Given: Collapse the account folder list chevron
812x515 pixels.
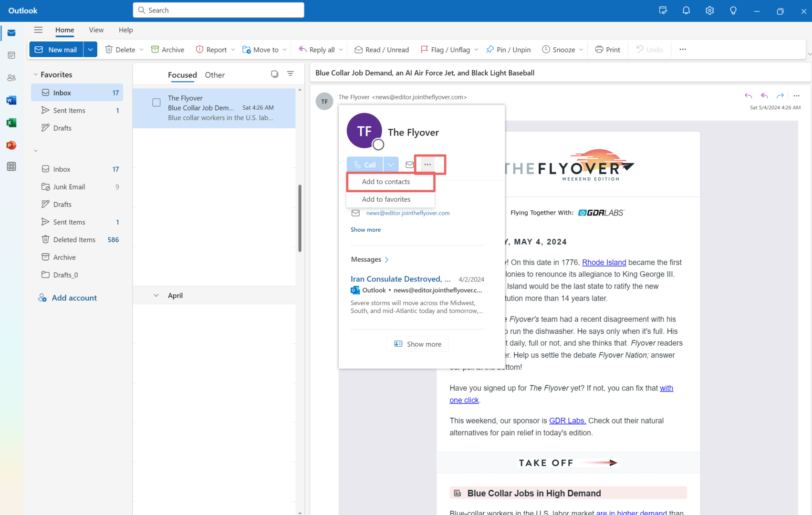Looking at the screenshot, I should click(x=35, y=151).
